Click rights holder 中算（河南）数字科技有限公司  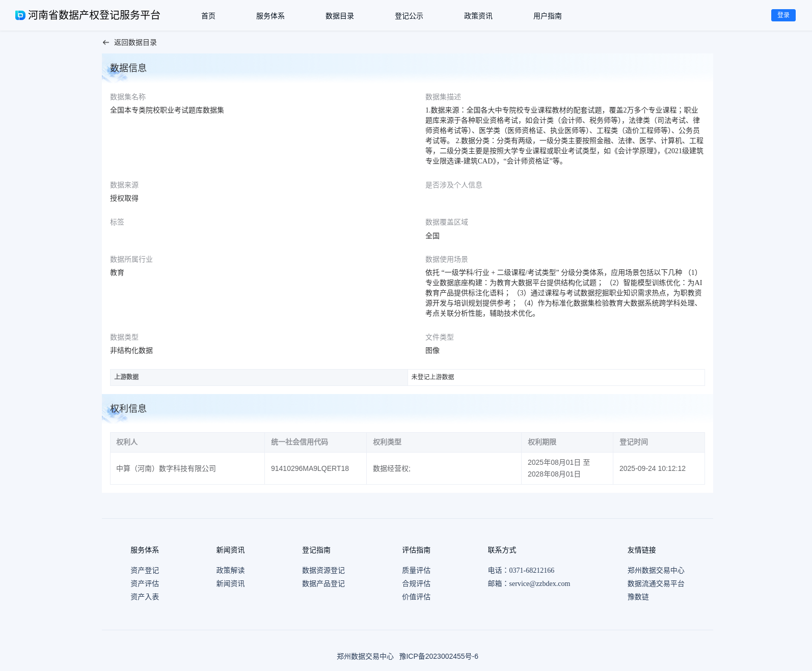point(166,468)
